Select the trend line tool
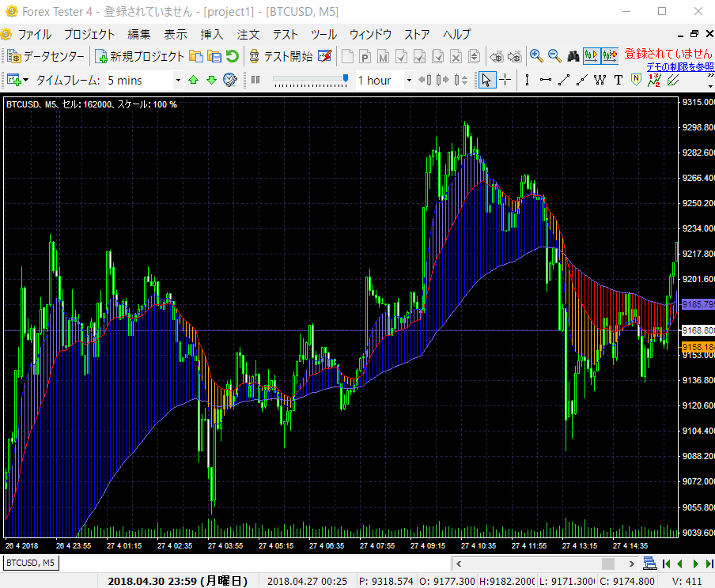This screenshot has height=588, width=715. pos(564,81)
